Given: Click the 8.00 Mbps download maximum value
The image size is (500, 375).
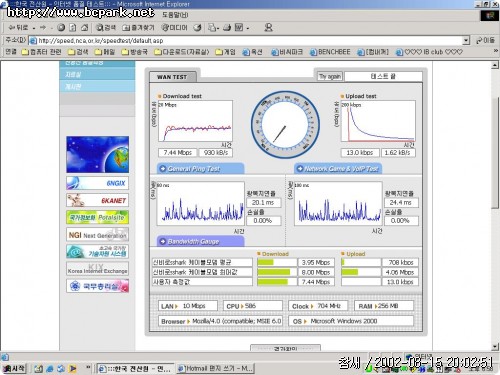Looking at the screenshot, I should (315, 272).
